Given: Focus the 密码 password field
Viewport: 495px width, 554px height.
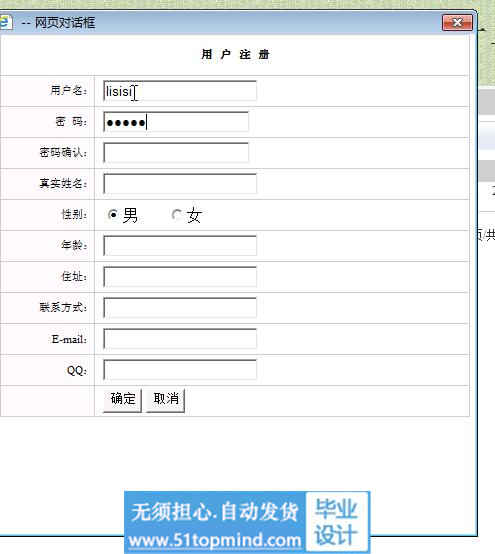Looking at the screenshot, I should 176,122.
